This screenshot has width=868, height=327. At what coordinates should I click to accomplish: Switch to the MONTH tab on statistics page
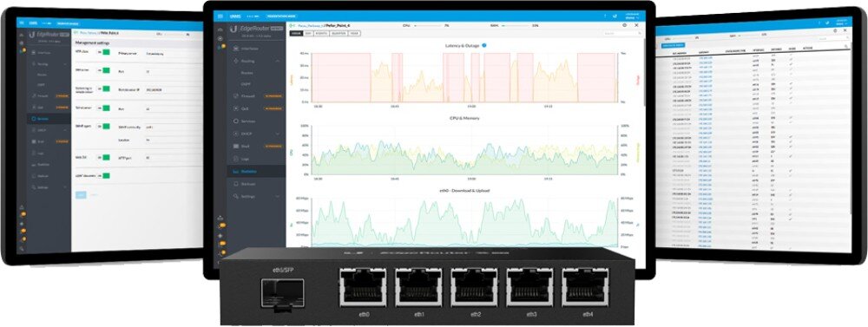tap(321, 33)
